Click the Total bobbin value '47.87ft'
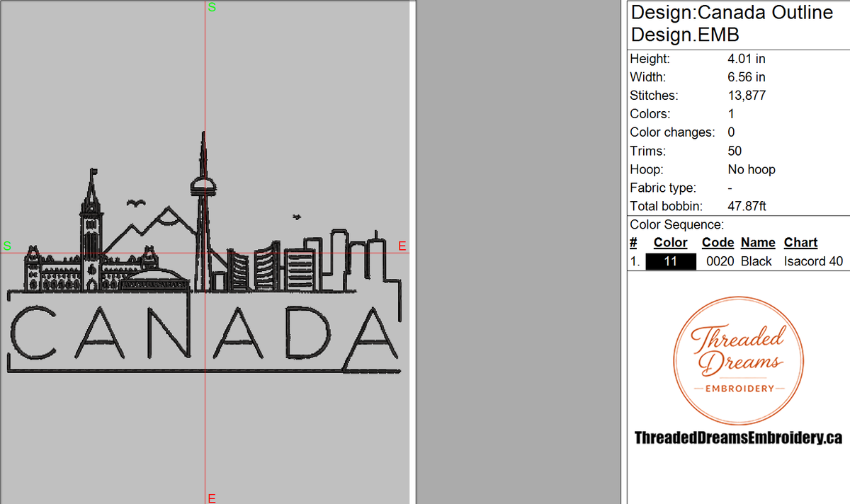The height and width of the screenshot is (504, 850). tap(747, 207)
